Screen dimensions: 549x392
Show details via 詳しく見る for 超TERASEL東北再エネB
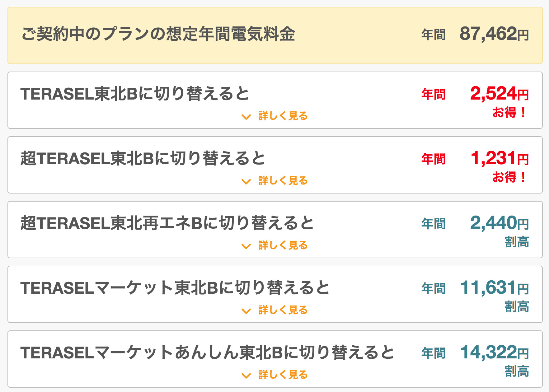[283, 245]
